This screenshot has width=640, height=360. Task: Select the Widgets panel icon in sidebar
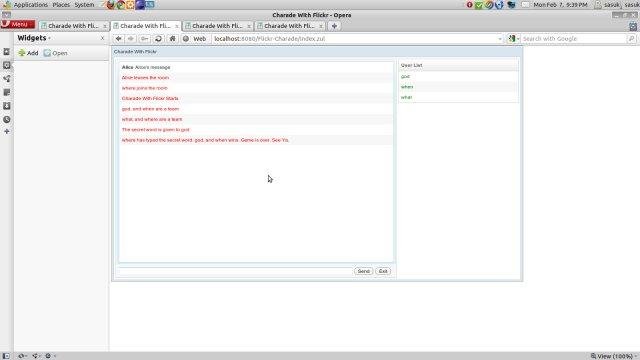pos(7,65)
